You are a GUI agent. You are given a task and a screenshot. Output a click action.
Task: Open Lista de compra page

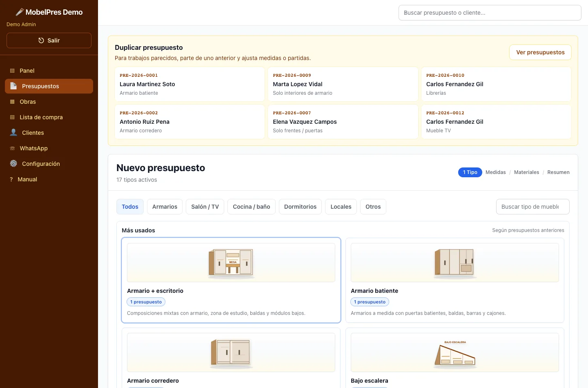[49, 117]
